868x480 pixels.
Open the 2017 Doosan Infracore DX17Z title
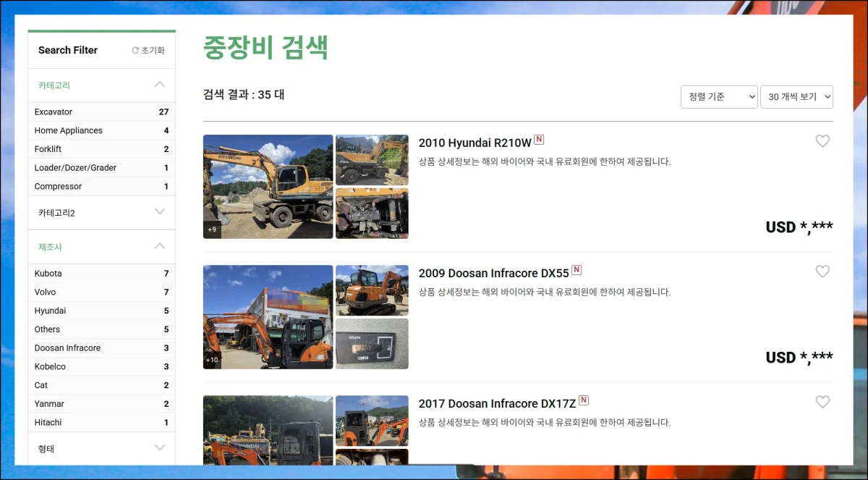tap(498, 403)
